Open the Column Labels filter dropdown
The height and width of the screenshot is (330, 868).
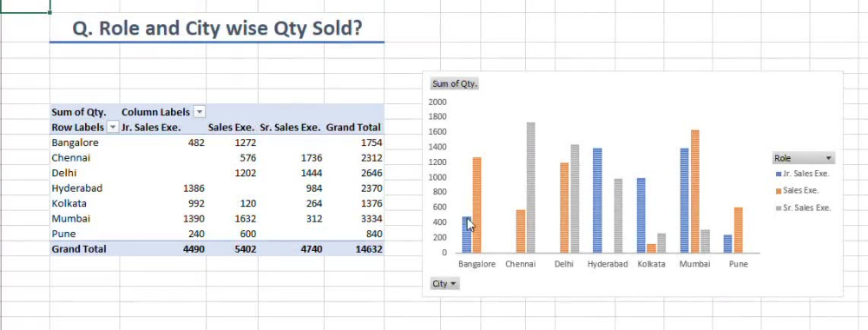200,112
